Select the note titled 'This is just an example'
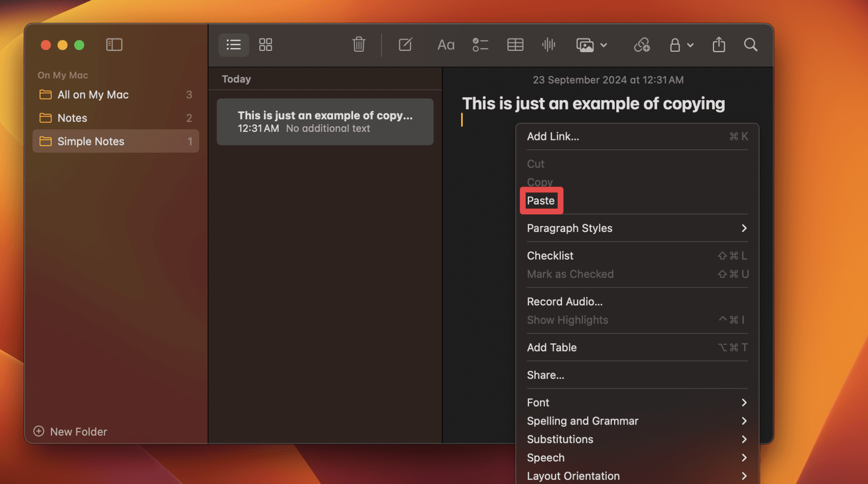The image size is (868, 484). 325,121
